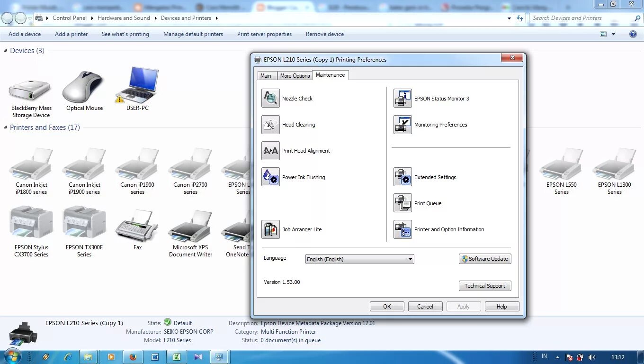Expand the Control Panel breadcrumb arrow

pos(91,18)
